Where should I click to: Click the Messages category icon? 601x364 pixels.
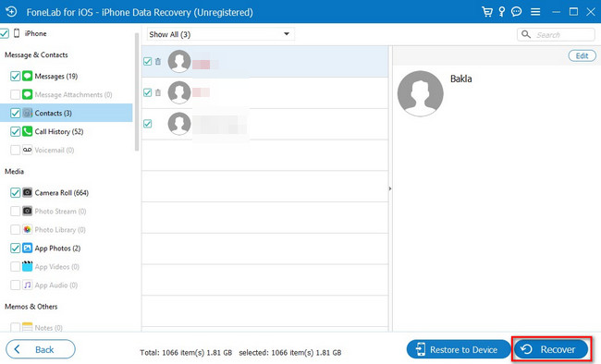tap(27, 76)
